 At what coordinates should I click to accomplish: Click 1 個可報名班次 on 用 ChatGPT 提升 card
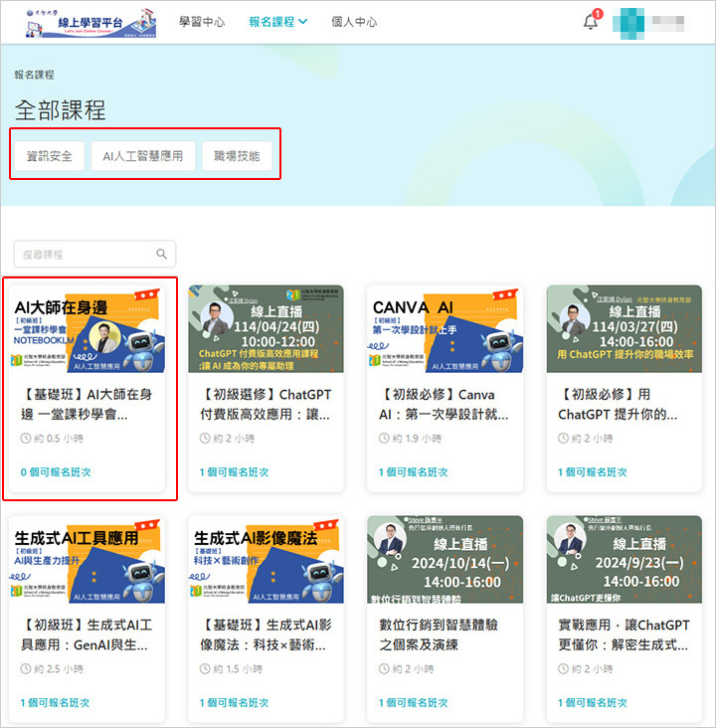[593, 472]
